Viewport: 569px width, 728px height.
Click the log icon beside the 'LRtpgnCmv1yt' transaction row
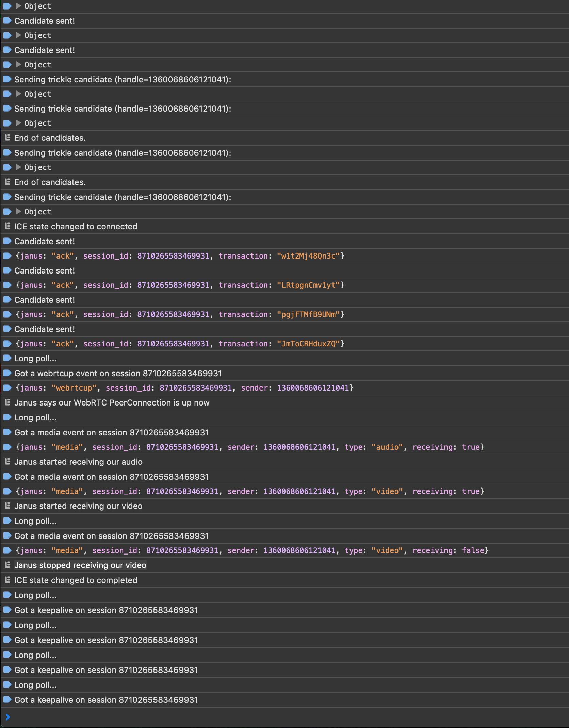[7, 285]
